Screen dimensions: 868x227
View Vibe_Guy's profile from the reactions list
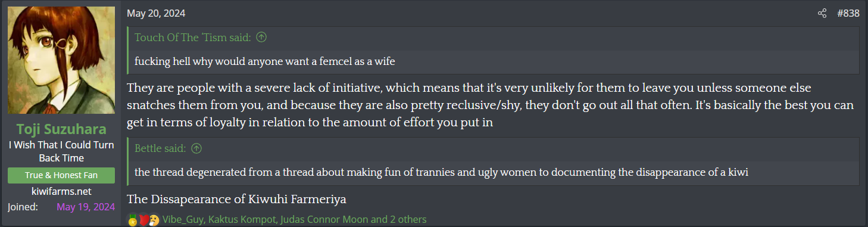click(x=183, y=219)
